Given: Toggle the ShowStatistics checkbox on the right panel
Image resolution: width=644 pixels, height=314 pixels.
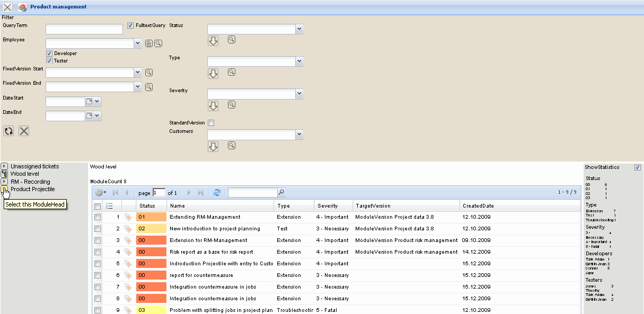Looking at the screenshot, I should coord(638,166).
